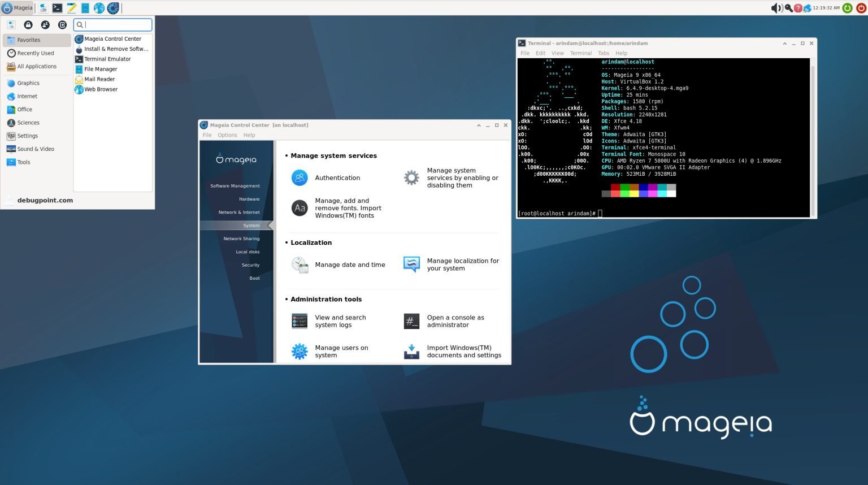Launch Terminal Emulator from the top panel
868x485 pixels.
(57, 8)
